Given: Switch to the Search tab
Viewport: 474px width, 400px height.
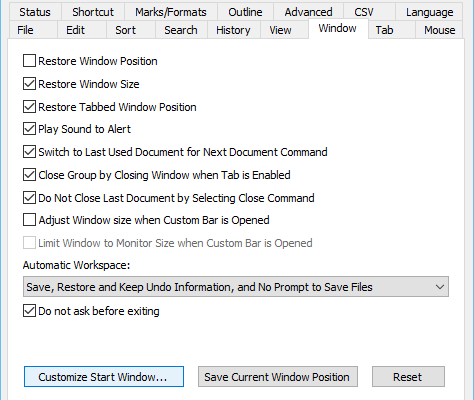Looking at the screenshot, I should pos(181,30).
